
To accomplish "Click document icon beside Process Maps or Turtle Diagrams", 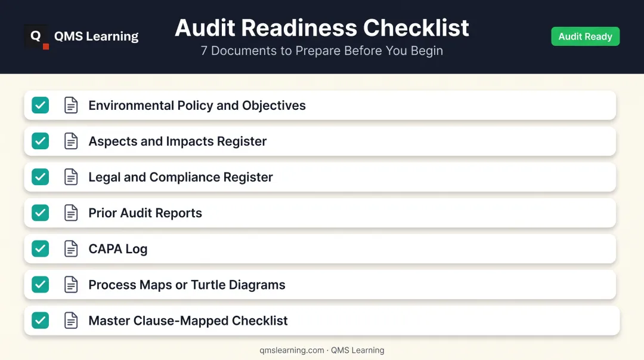I will (x=71, y=284).
